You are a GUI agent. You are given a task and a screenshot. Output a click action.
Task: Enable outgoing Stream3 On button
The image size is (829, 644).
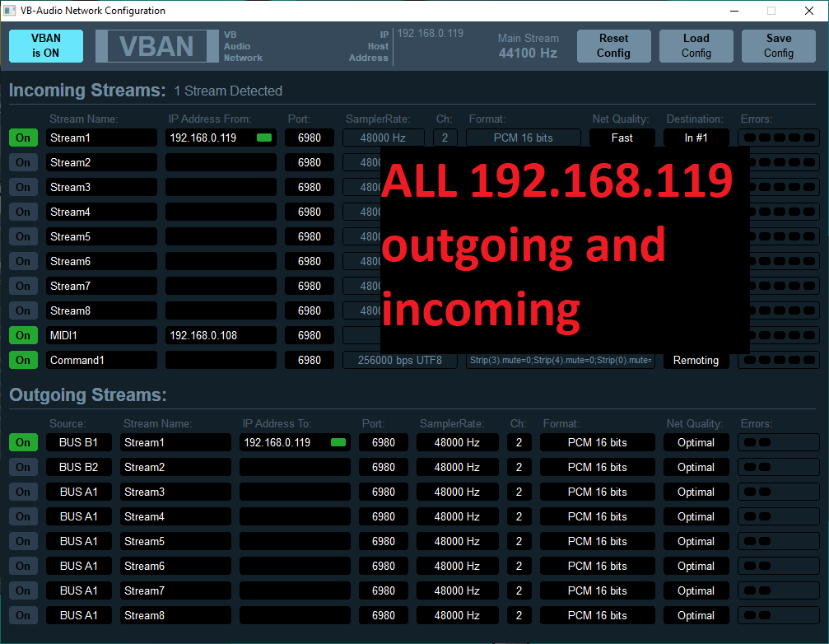point(23,492)
